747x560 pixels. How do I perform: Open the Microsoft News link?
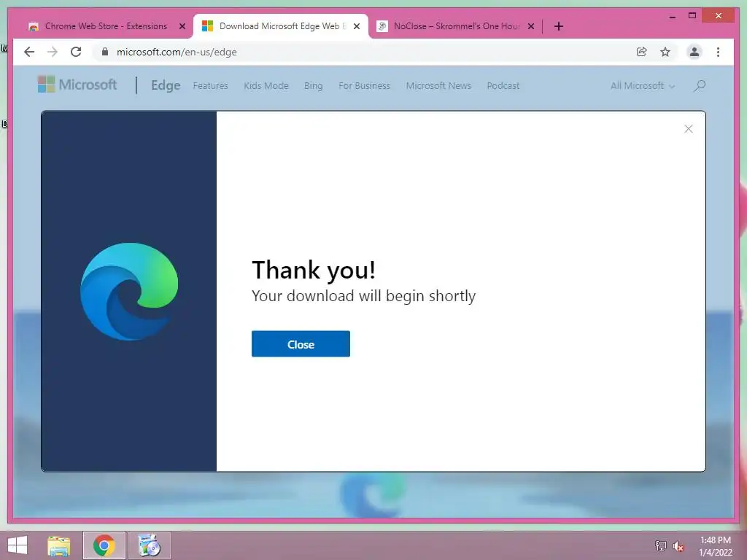(438, 86)
